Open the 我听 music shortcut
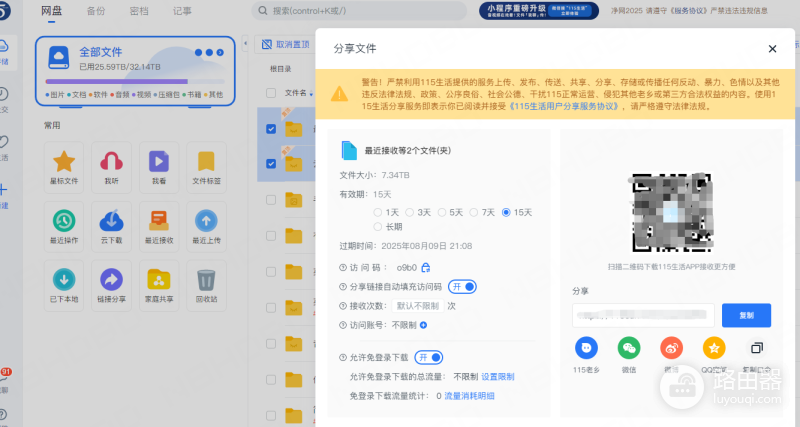Image resolution: width=800 pixels, height=427 pixels. (111, 167)
